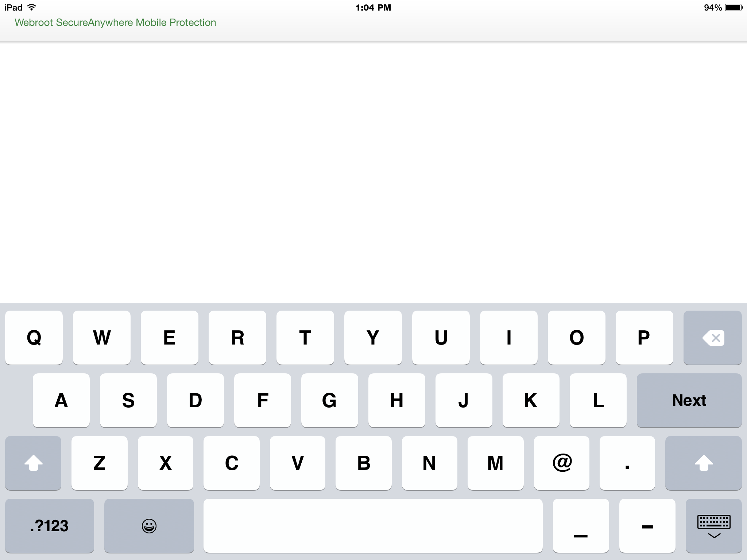Tap the X key
747x560 pixels.
point(166,463)
